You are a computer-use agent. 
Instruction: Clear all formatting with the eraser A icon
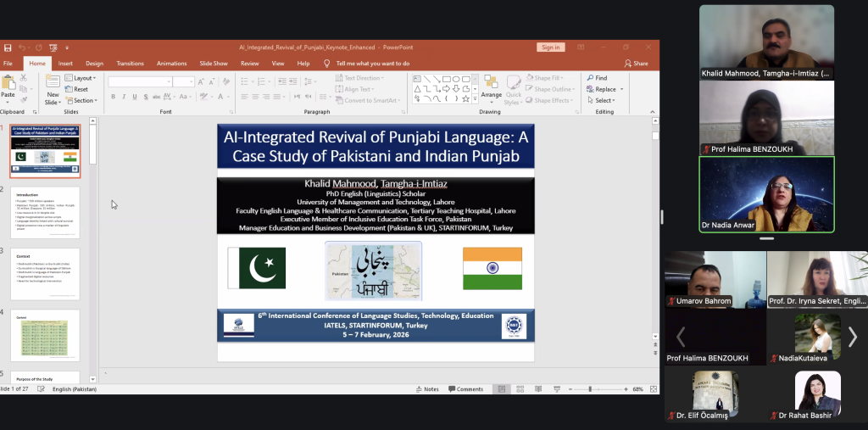pos(225,81)
